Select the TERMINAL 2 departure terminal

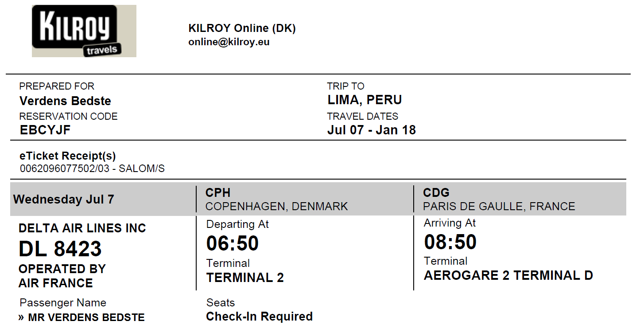coord(245,278)
